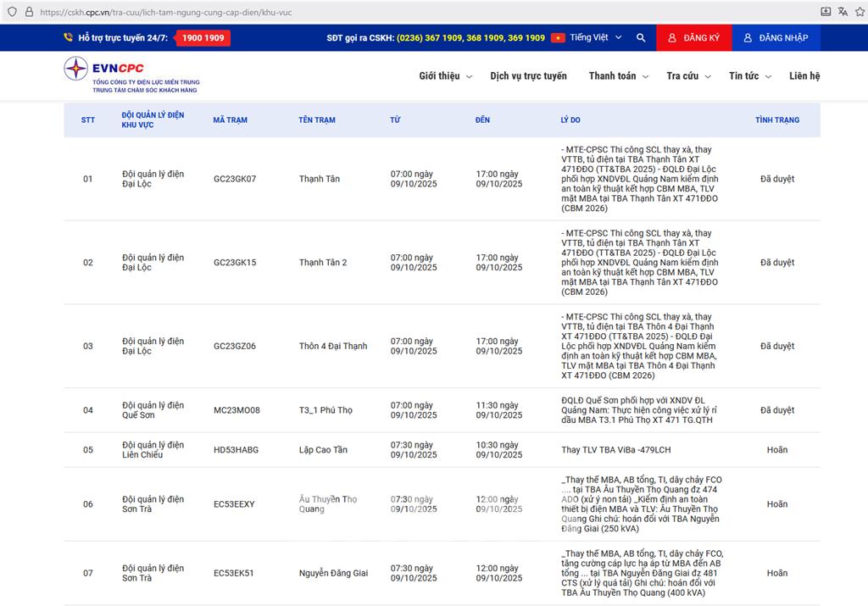Expand the Giới thiệu menu
Image resolution: width=868 pixels, height=606 pixels.
pyautogui.click(x=445, y=76)
